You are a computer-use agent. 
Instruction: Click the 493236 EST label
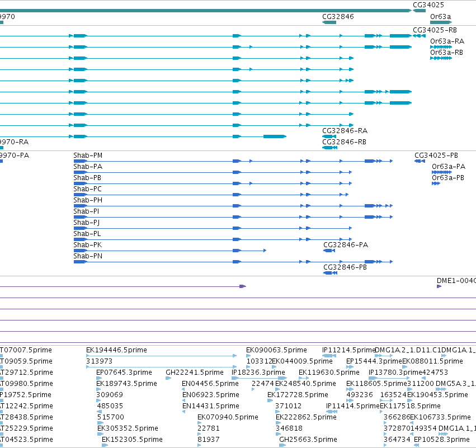[360, 395]
